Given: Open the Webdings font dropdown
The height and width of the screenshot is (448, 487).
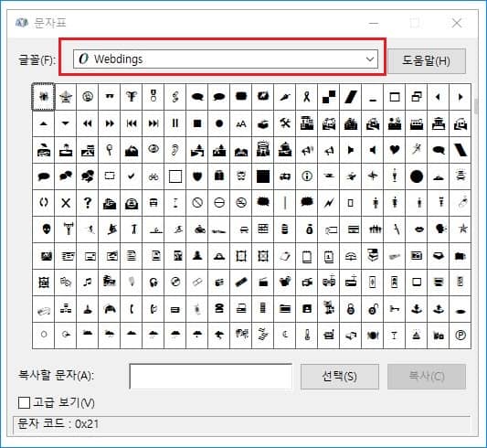Looking at the screenshot, I should [x=226, y=59].
